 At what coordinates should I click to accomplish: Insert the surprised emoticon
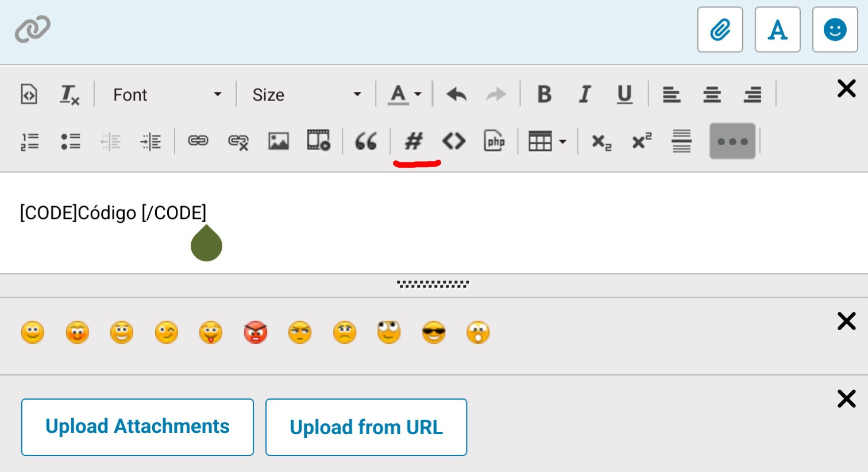(478, 332)
